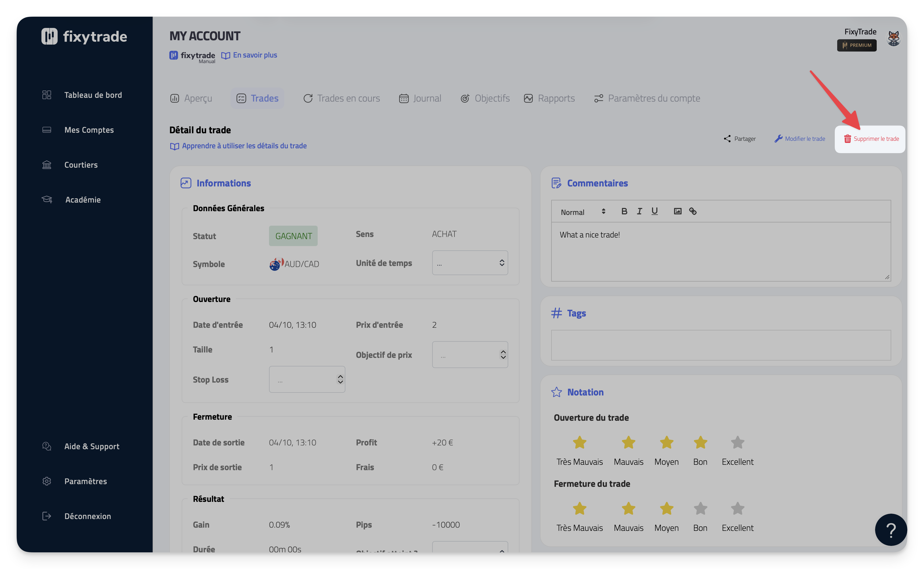Set trade closing rating to Bon star
The image size is (924, 569).
click(x=700, y=509)
